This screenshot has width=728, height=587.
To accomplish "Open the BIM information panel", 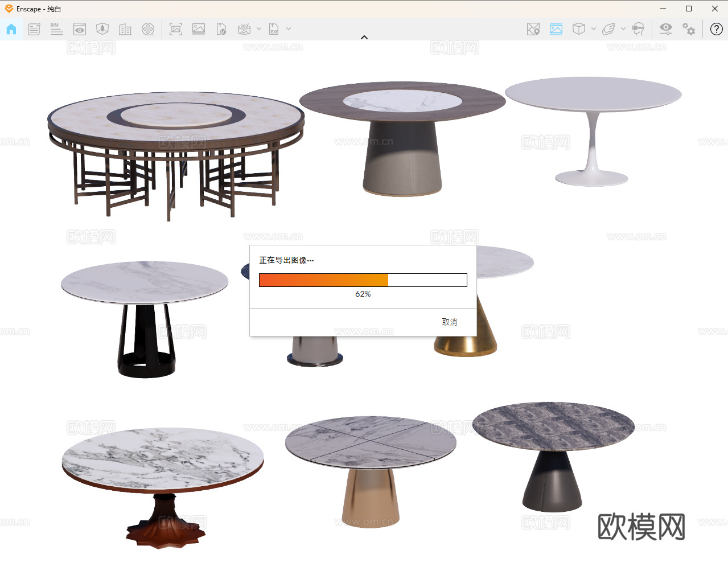I will pyautogui.click(x=56, y=29).
